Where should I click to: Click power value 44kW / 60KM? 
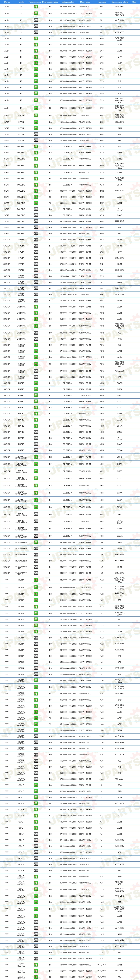85,307
